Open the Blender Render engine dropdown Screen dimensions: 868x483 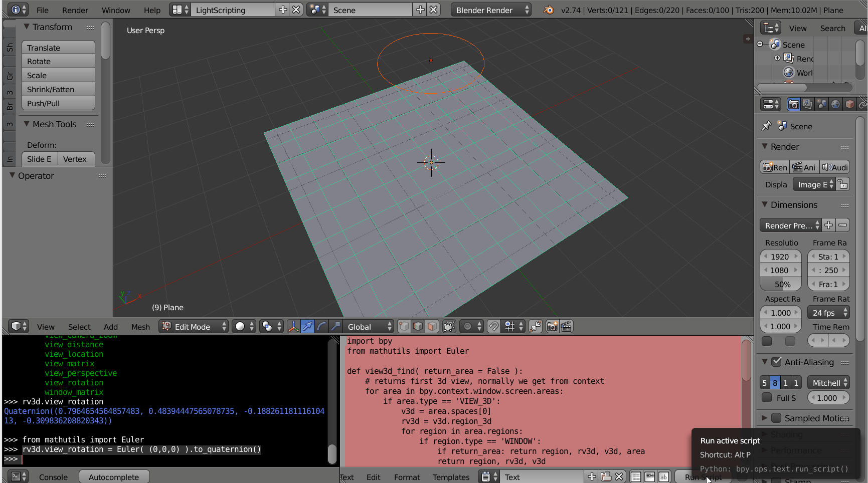[x=490, y=9]
